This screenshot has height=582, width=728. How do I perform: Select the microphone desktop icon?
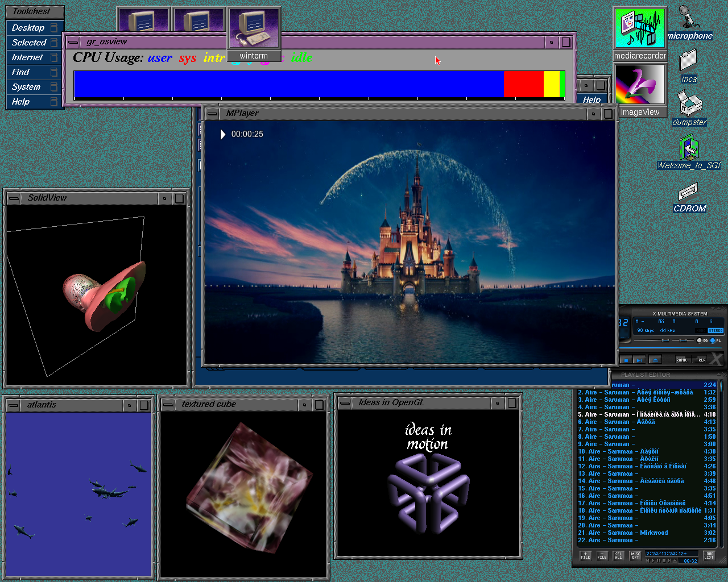(x=689, y=24)
